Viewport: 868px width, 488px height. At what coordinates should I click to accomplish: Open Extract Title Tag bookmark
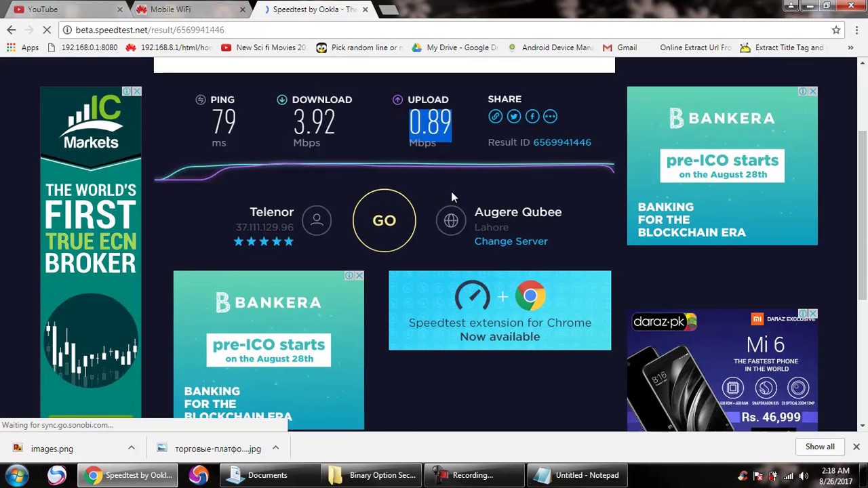[x=782, y=47]
